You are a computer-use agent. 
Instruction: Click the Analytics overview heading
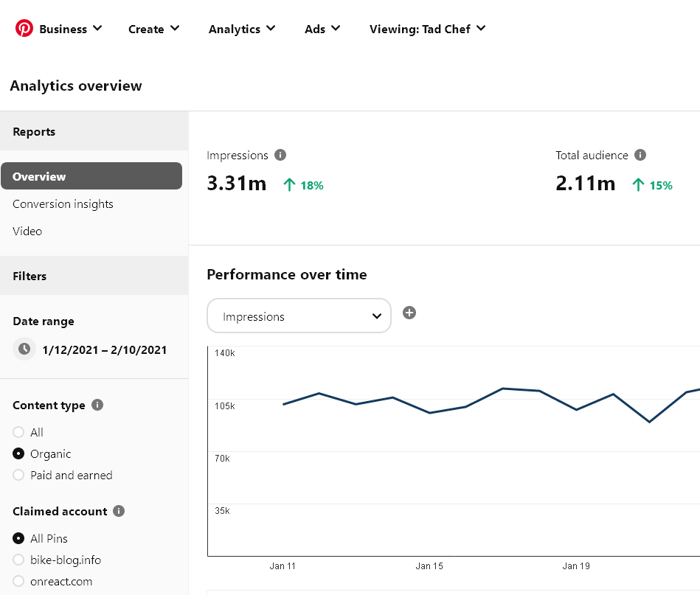click(76, 86)
